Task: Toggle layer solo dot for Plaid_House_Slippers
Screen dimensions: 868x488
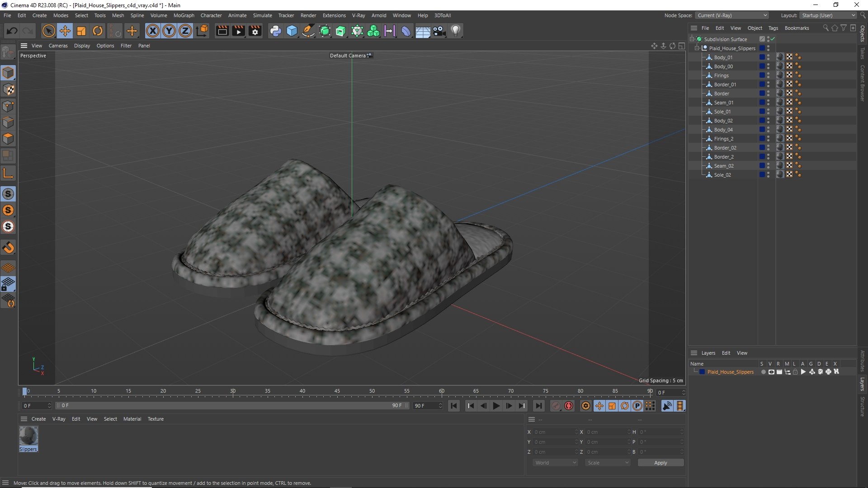Action: click(x=763, y=372)
